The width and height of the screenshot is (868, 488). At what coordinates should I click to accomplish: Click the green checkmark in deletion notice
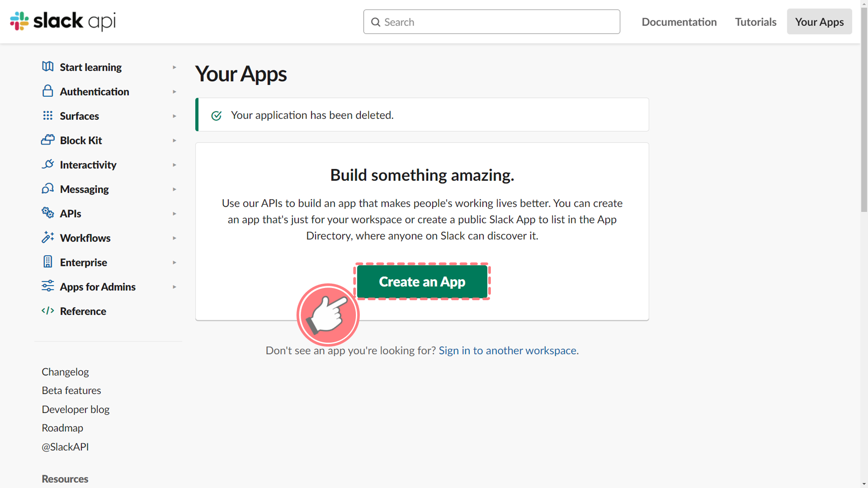pyautogui.click(x=216, y=115)
